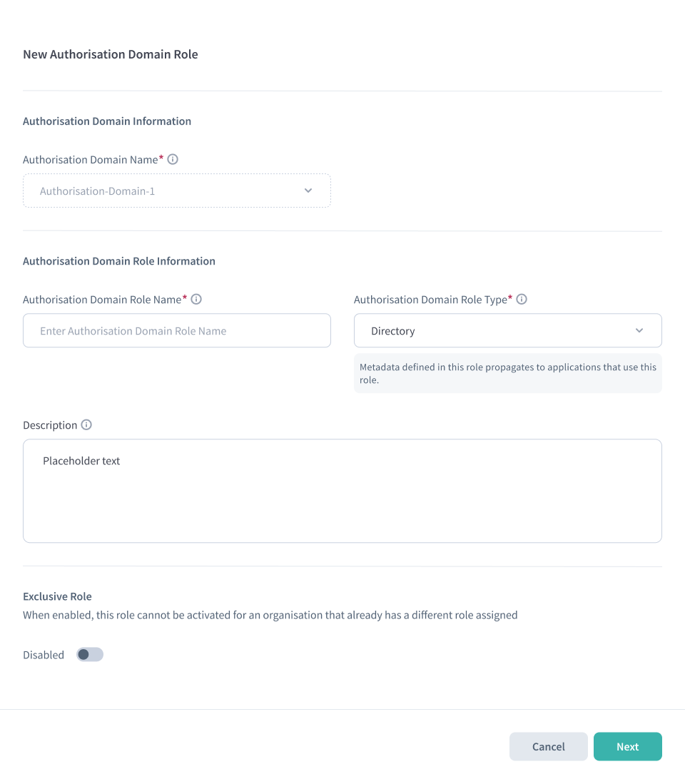Open the Authorisation-Domain-1 dropdown
685x784 pixels.
point(176,190)
